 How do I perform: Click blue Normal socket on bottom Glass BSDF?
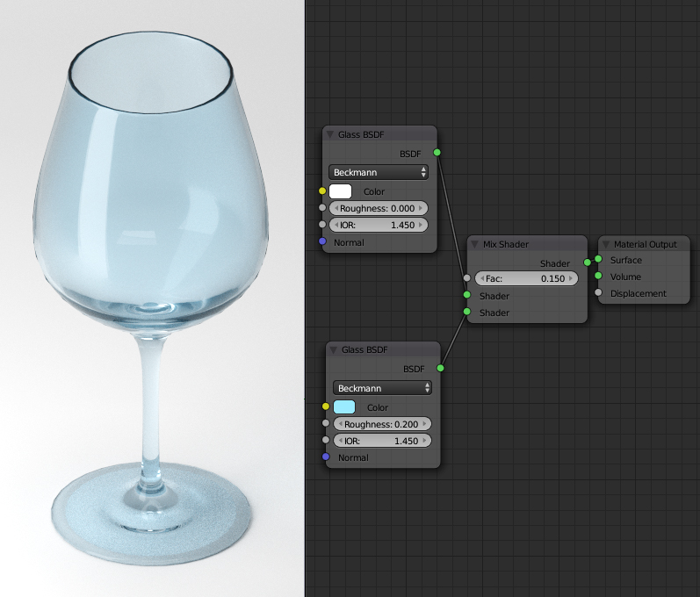point(326,457)
